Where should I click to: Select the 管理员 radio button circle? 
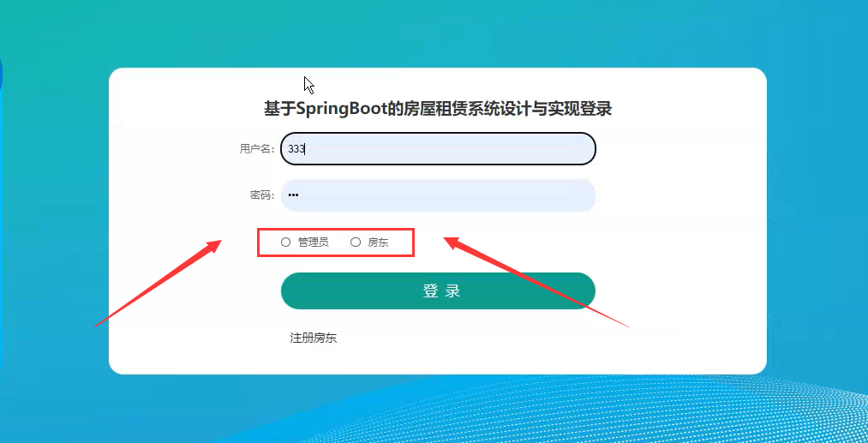[x=285, y=242]
